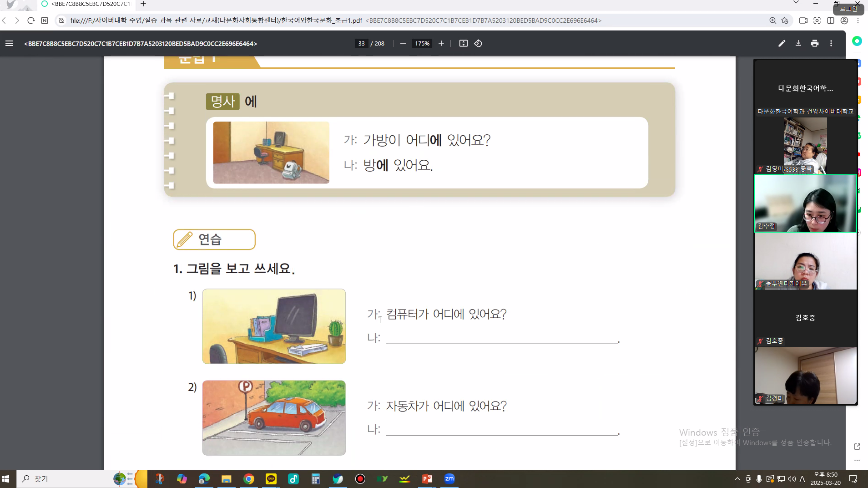The width and height of the screenshot is (868, 488).
Task: Select the PDF file browser tab
Action: coord(86,4)
